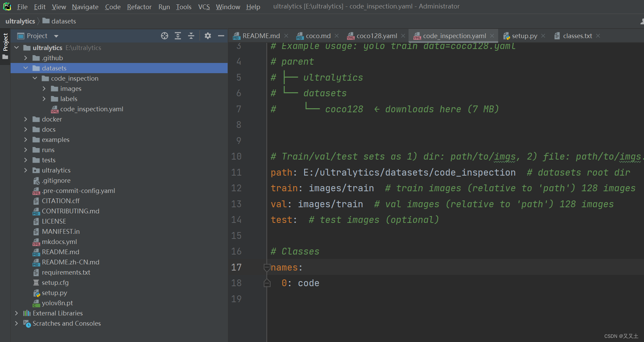Collapse the datasets folder
The height and width of the screenshot is (342, 644).
(26, 68)
